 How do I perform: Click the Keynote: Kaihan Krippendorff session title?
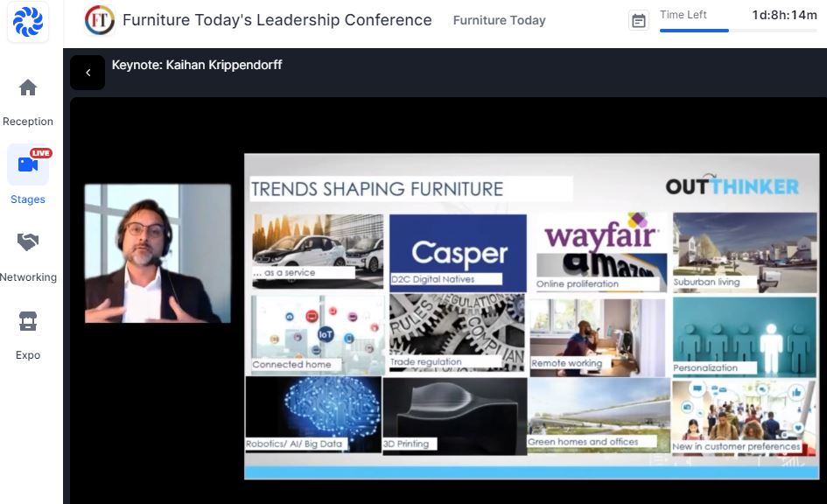[197, 65]
